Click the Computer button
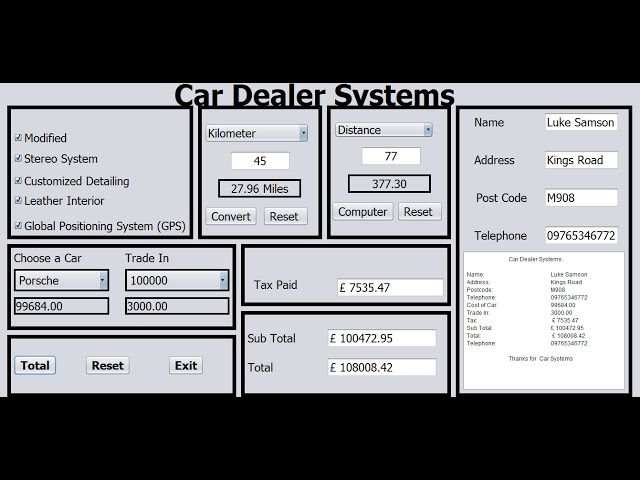Screen dimensions: 640x480 (x=362, y=211)
